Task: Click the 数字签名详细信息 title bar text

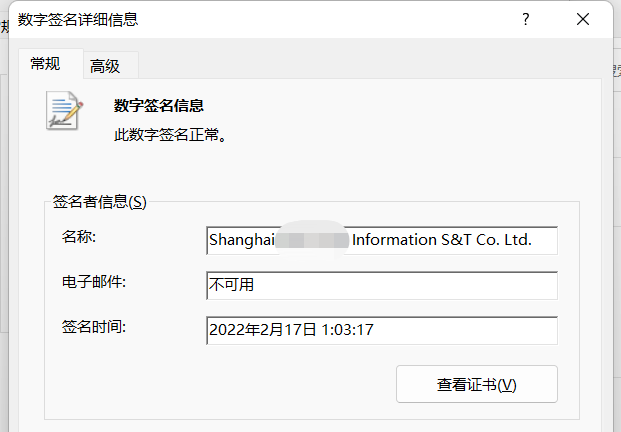Action: 78,19
